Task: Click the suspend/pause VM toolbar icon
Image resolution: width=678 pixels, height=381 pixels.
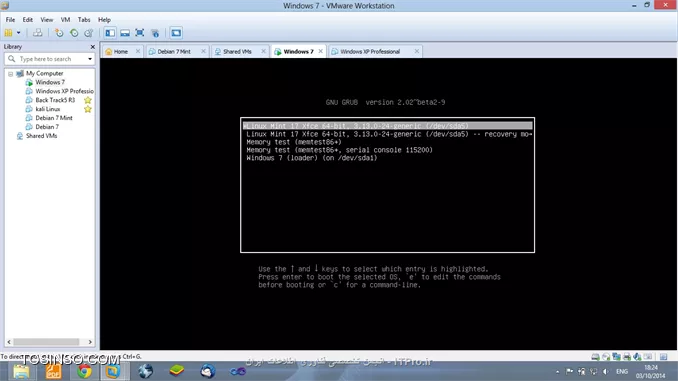Action: (x=8, y=33)
